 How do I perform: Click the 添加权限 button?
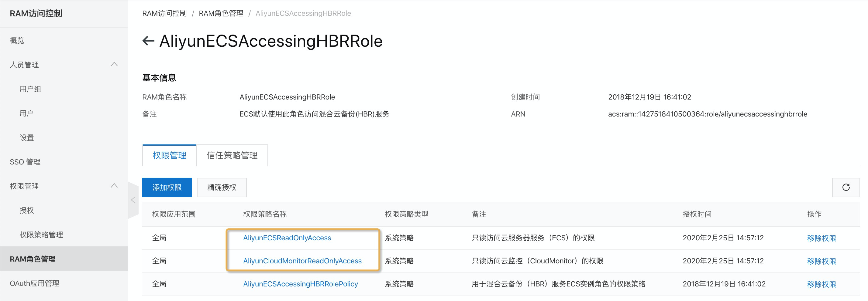coord(167,187)
